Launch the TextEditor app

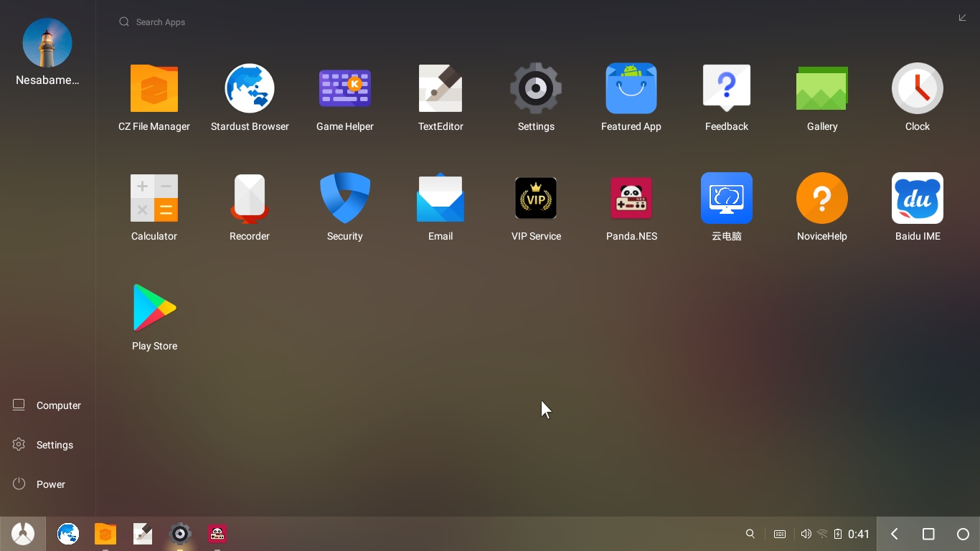[440, 89]
